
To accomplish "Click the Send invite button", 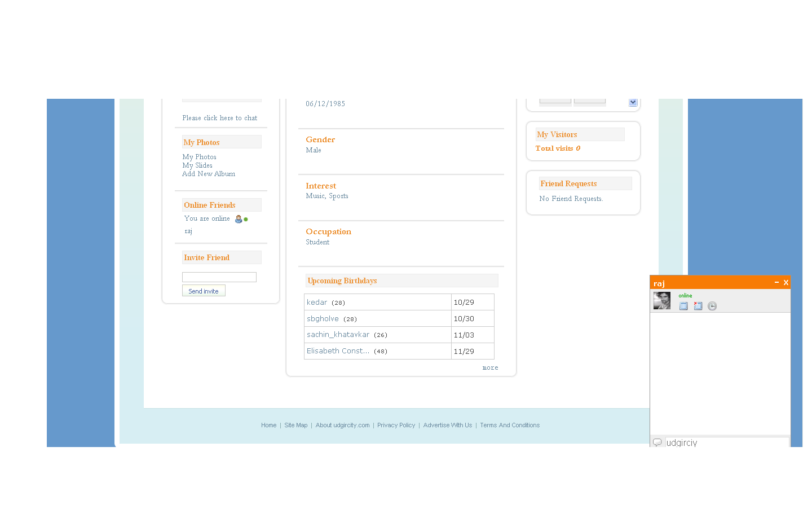I will 204,291.
